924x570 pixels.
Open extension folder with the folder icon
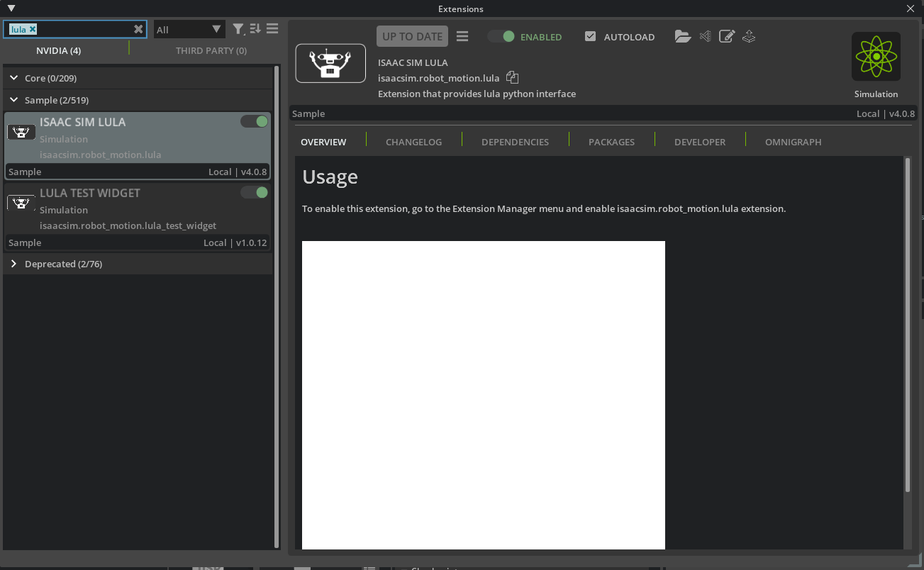(x=682, y=37)
